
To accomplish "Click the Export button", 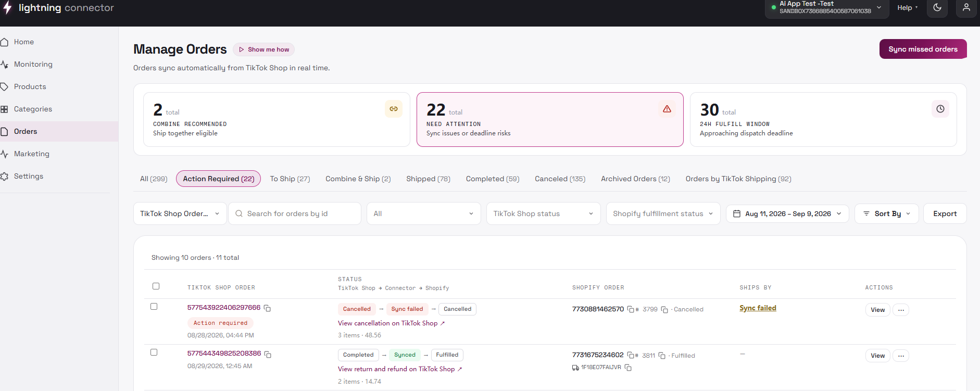I will point(945,213).
